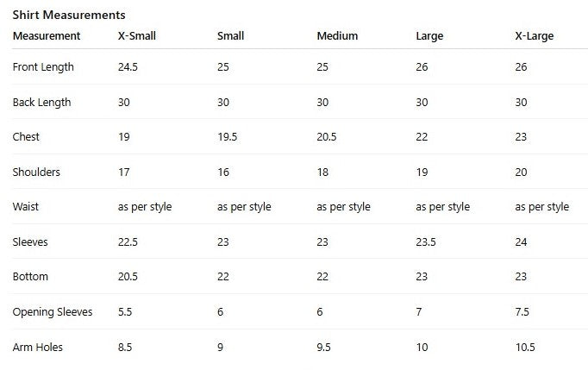
Task: Select the Large Sleeves value 23.5
Action: (426, 242)
